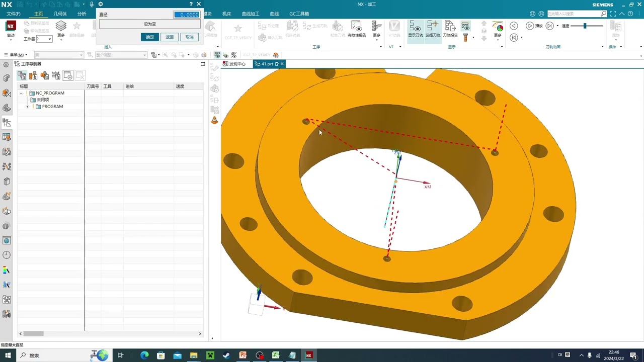Image resolution: width=644 pixels, height=362 pixels.
Task: Click the microphone icon in title bar
Action: [x=92, y=4]
